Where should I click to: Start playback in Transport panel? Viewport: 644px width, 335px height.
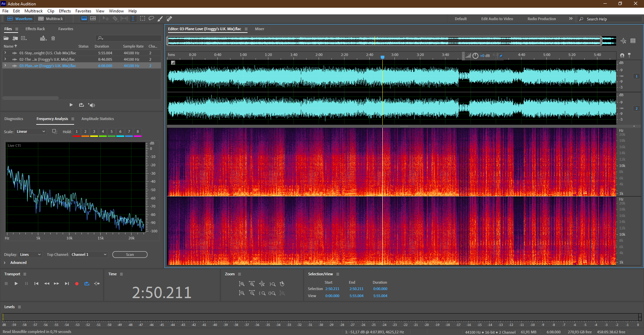[x=16, y=284]
